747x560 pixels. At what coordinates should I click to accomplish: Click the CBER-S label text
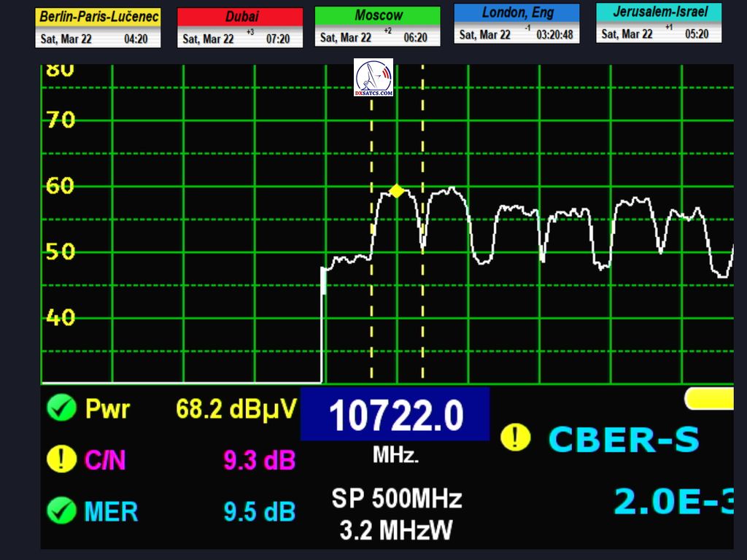coord(624,440)
